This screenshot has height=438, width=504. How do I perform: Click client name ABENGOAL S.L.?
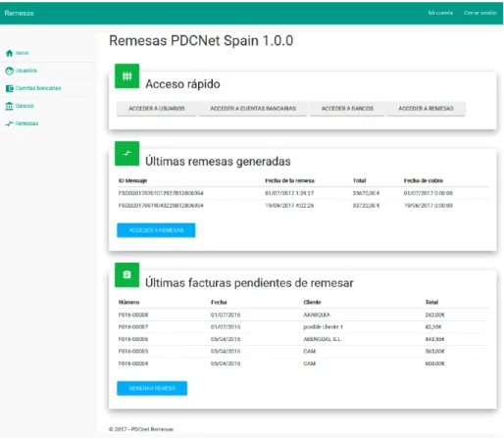click(322, 339)
